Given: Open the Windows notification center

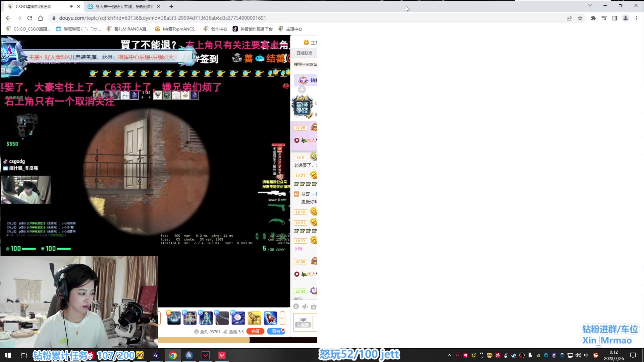Looking at the screenshot, I should pyautogui.click(x=633, y=355).
